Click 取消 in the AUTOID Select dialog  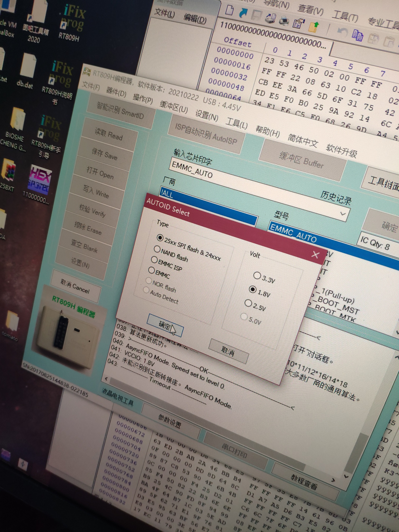coord(229,351)
